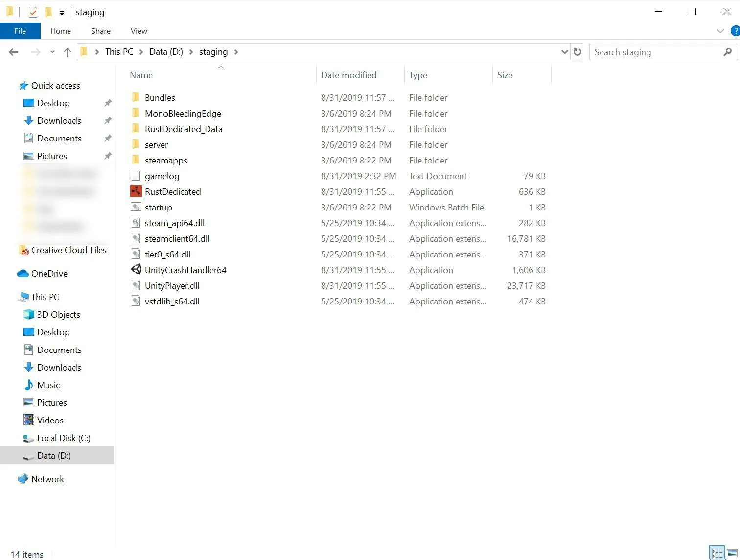This screenshot has width=740, height=560.
Task: Open the View ribbon tab
Action: tap(139, 31)
